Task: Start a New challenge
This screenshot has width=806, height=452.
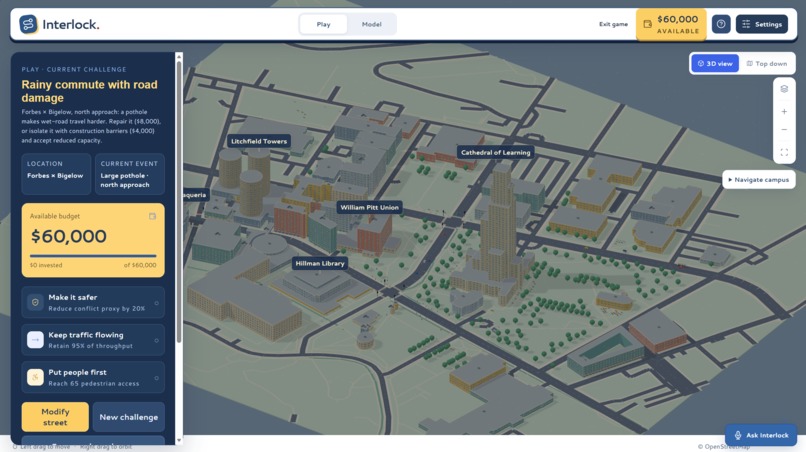Action: click(129, 417)
